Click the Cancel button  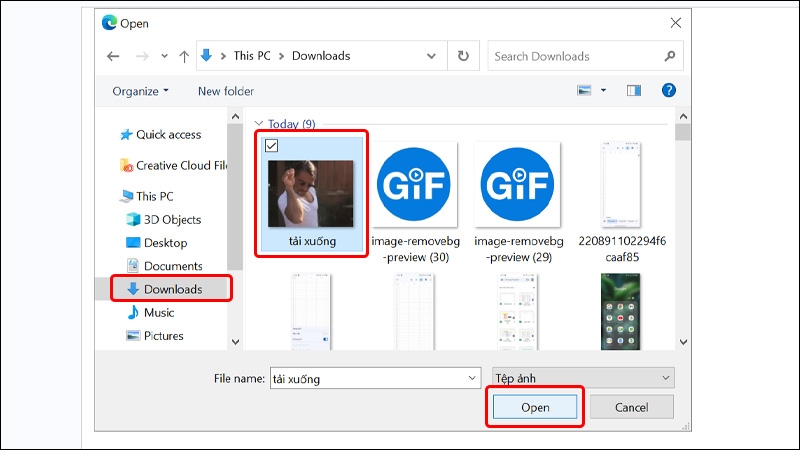(632, 407)
